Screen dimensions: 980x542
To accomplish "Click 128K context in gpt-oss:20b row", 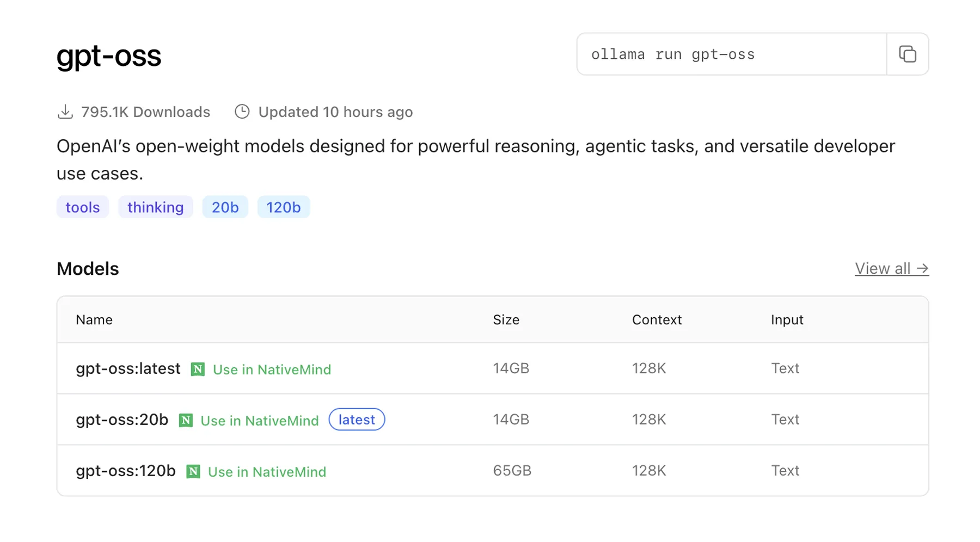I will pyautogui.click(x=649, y=420).
